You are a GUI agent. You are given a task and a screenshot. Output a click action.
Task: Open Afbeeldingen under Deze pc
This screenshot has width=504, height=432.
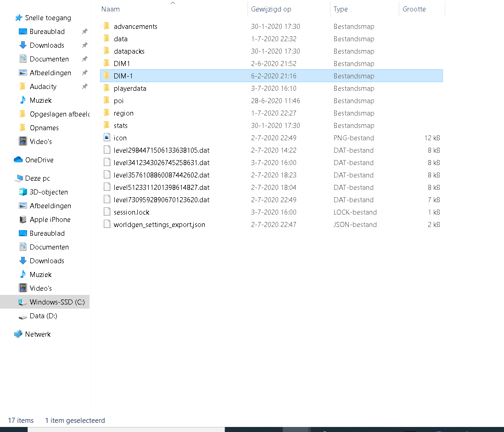[50, 206]
